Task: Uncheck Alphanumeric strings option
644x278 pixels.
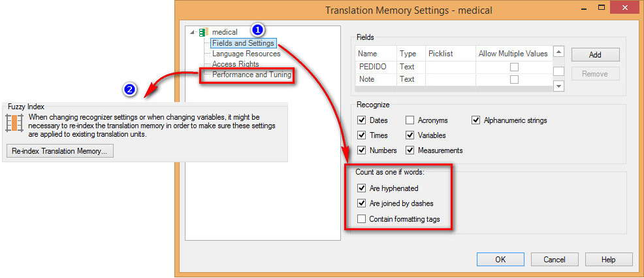Action: (475, 120)
